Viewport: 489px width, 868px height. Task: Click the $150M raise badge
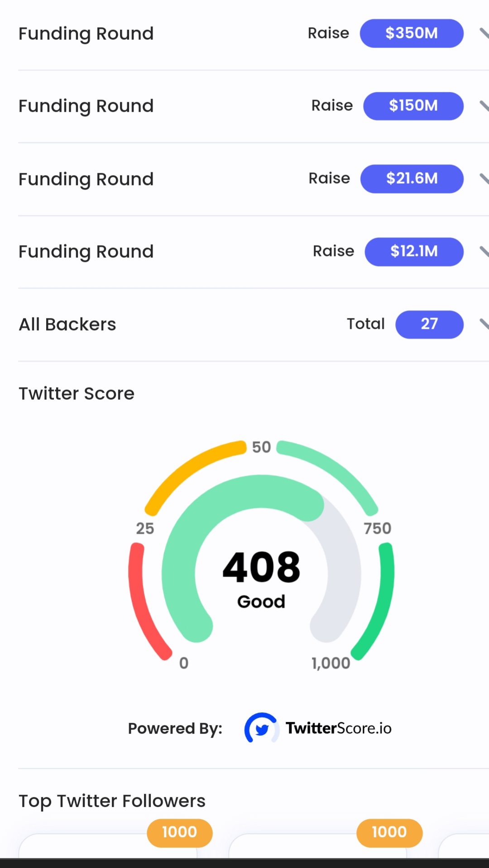[413, 106]
